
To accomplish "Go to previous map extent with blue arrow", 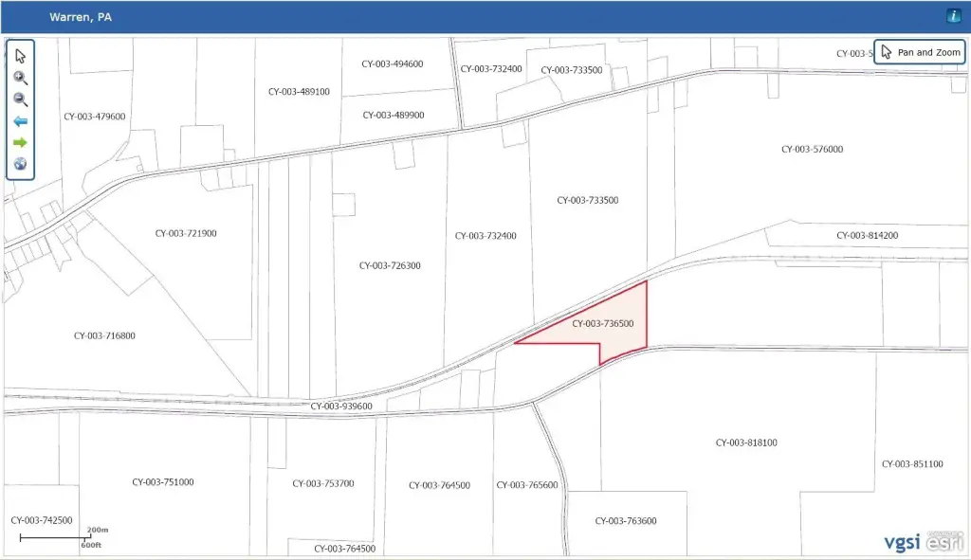I will click(21, 121).
